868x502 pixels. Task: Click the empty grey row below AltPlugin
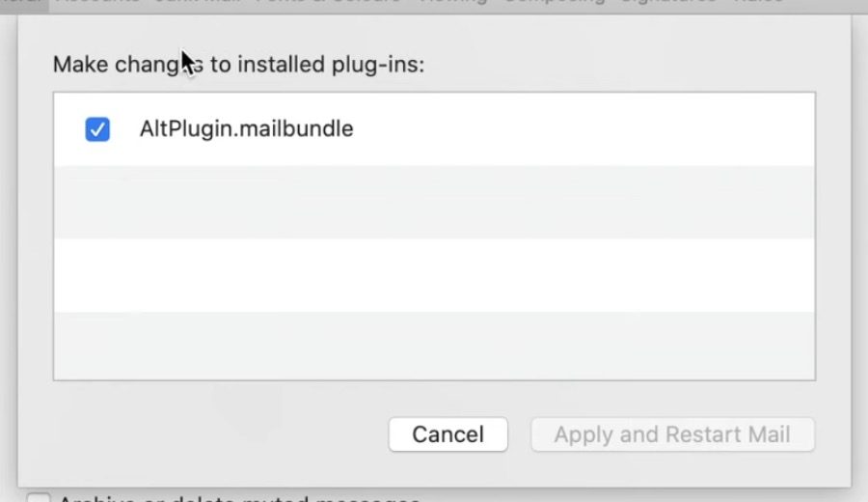click(434, 202)
